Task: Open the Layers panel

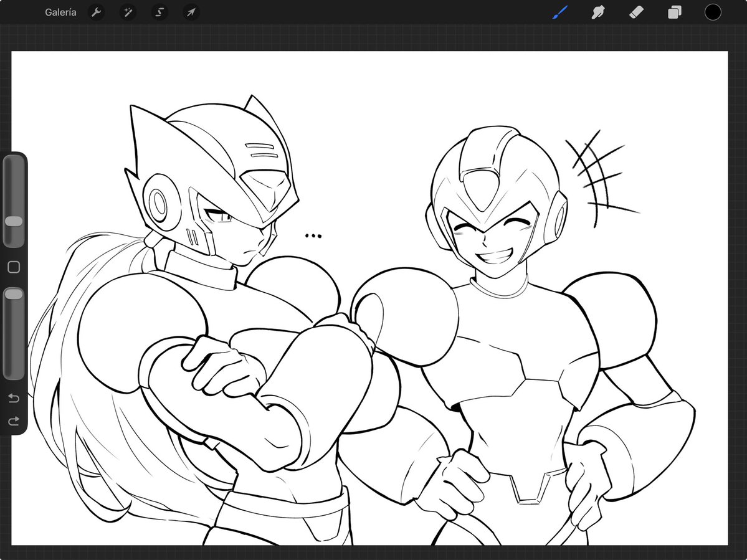Action: [x=675, y=12]
